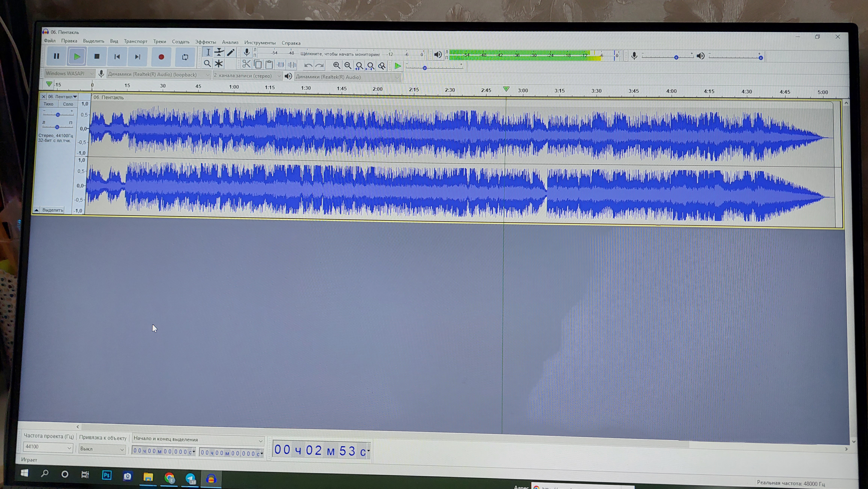The height and width of the screenshot is (489, 868).
Task: Click Play-at-speed green arrow
Action: click(398, 66)
